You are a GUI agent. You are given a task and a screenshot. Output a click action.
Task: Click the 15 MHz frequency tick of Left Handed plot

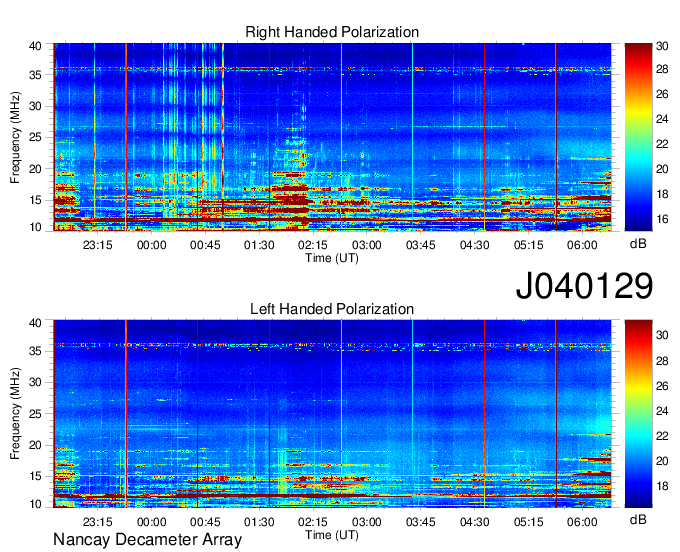(35, 477)
